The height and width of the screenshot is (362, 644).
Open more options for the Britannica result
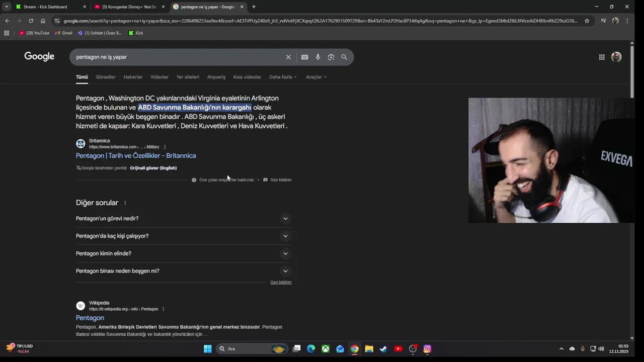[x=165, y=147]
